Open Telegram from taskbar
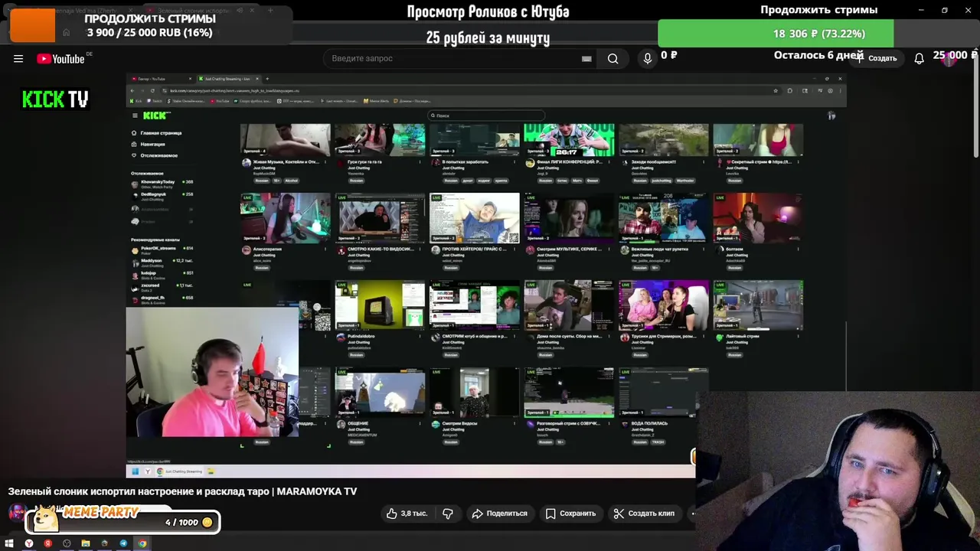This screenshot has width=980, height=551. pos(123,543)
